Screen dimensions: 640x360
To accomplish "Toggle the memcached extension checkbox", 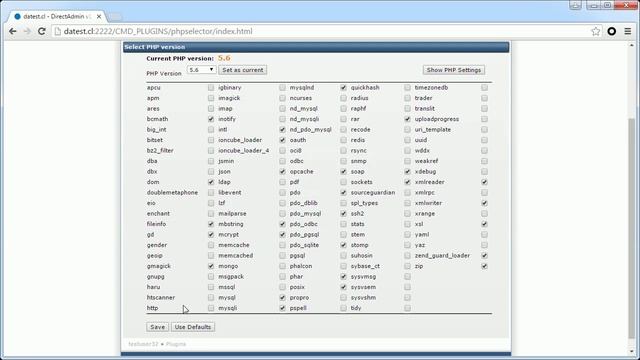I will (x=282, y=256).
